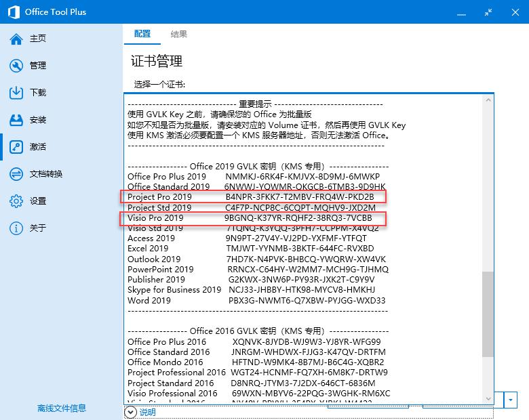529x420 pixels.
Task: Minimize the Office Tool Plus window
Action: point(461,13)
